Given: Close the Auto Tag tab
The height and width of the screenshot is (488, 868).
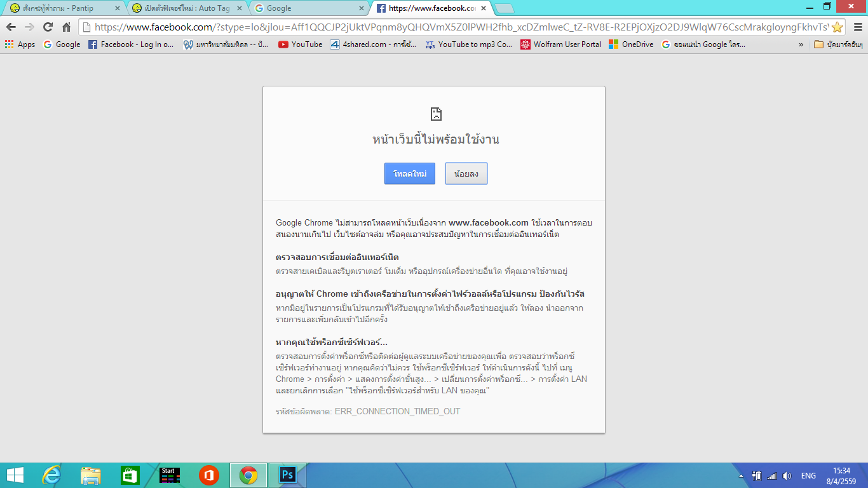Looking at the screenshot, I should tap(239, 8).
